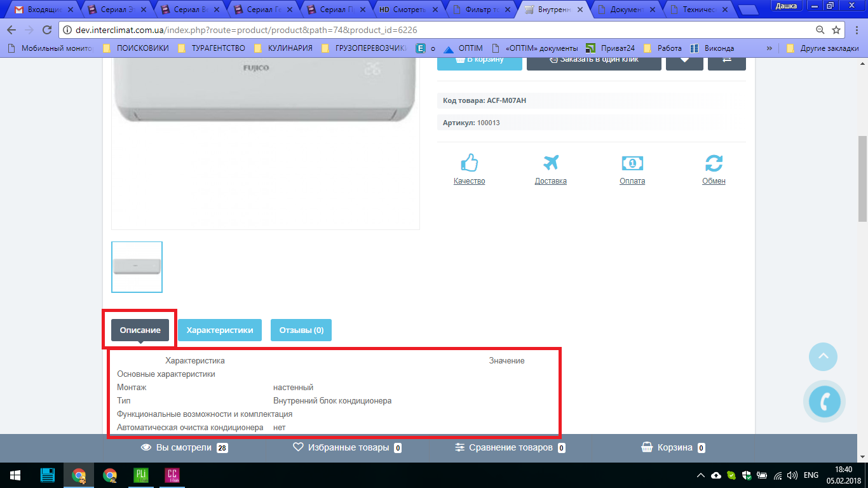Click the Внутренний блок кондиционера value

click(x=332, y=401)
